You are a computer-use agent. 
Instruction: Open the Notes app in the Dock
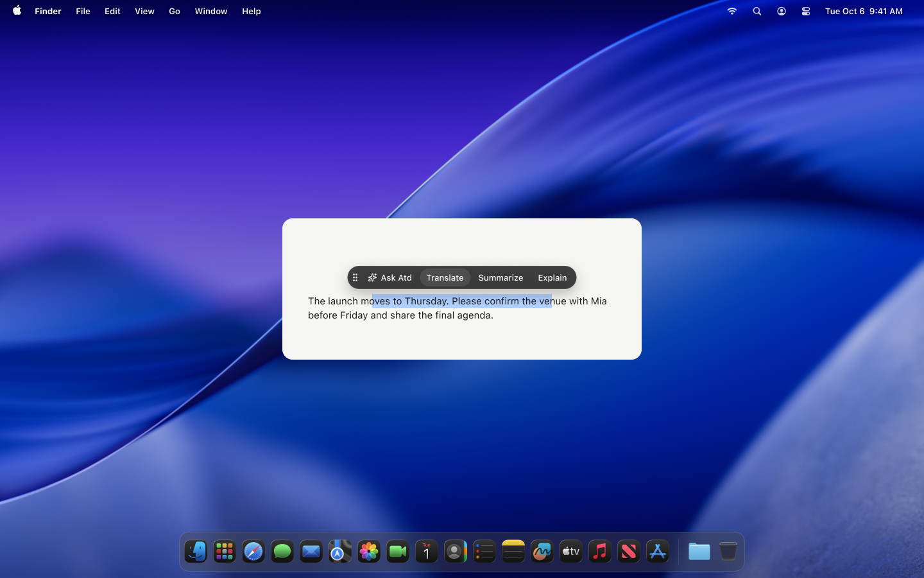[513, 552]
